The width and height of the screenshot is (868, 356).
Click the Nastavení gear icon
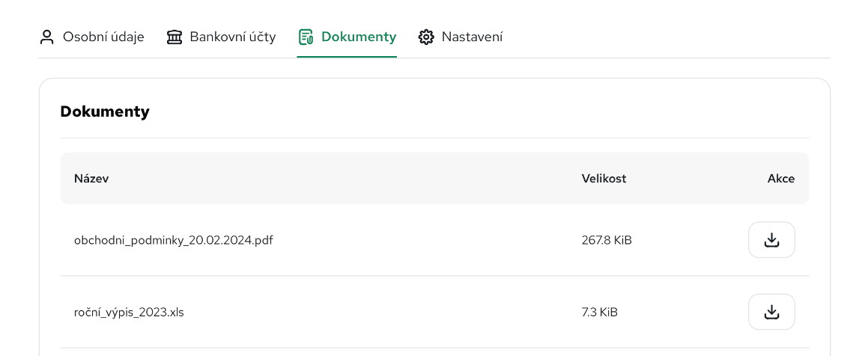[x=426, y=37]
